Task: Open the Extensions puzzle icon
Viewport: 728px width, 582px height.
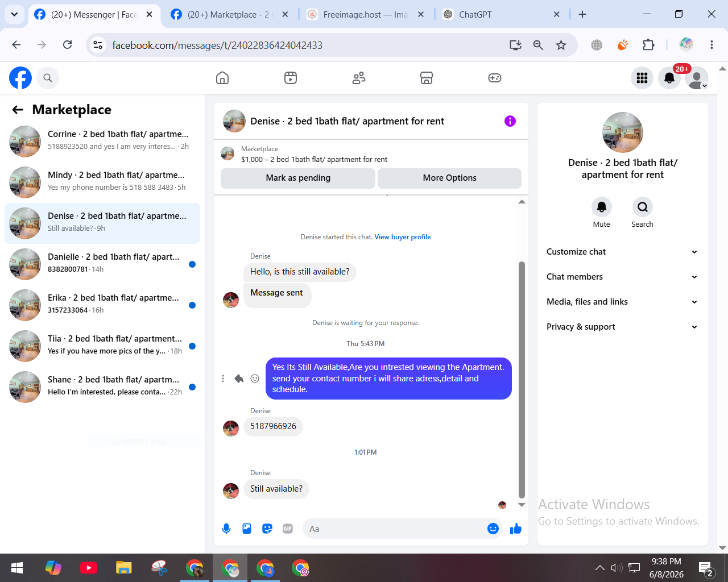Action: click(x=648, y=45)
